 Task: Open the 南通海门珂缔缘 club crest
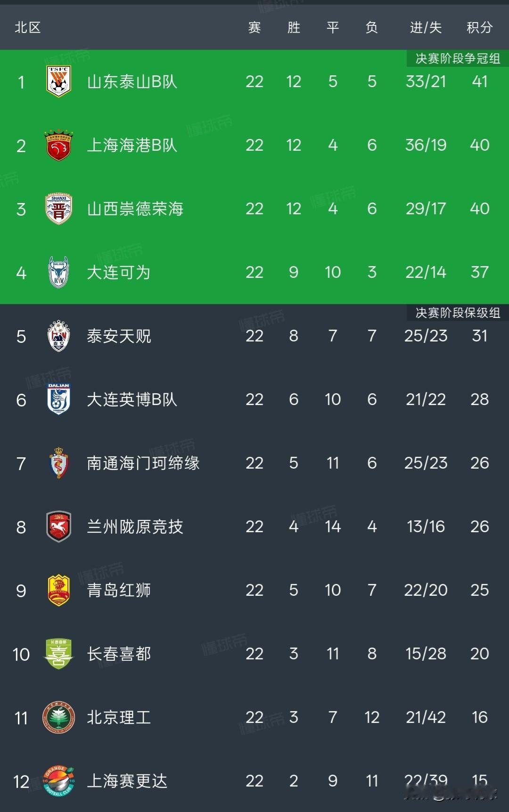coord(58,463)
